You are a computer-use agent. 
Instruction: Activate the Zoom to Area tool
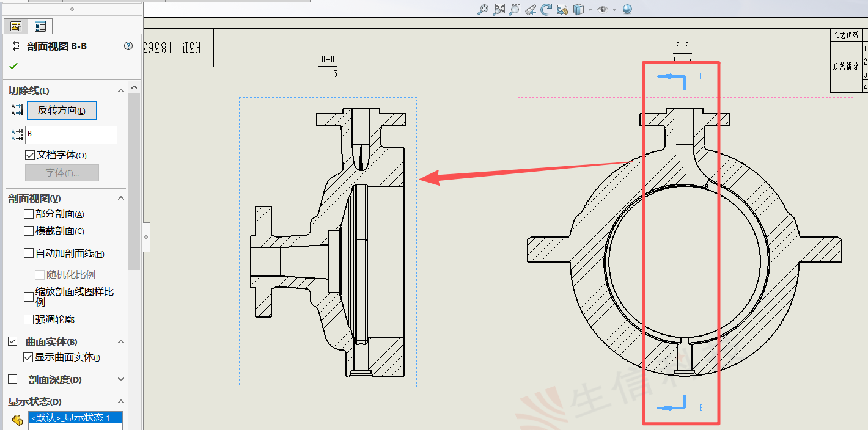(515, 9)
